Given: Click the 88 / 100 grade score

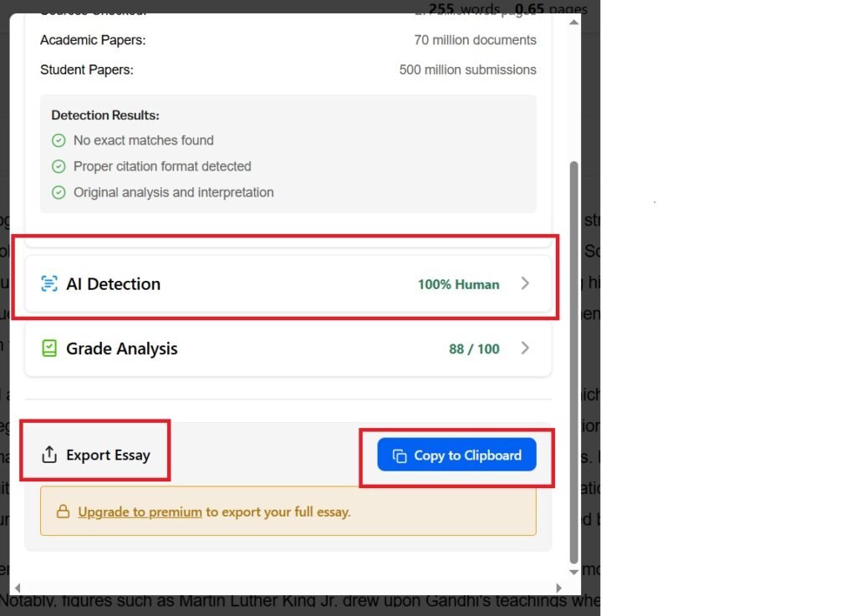Looking at the screenshot, I should [474, 349].
